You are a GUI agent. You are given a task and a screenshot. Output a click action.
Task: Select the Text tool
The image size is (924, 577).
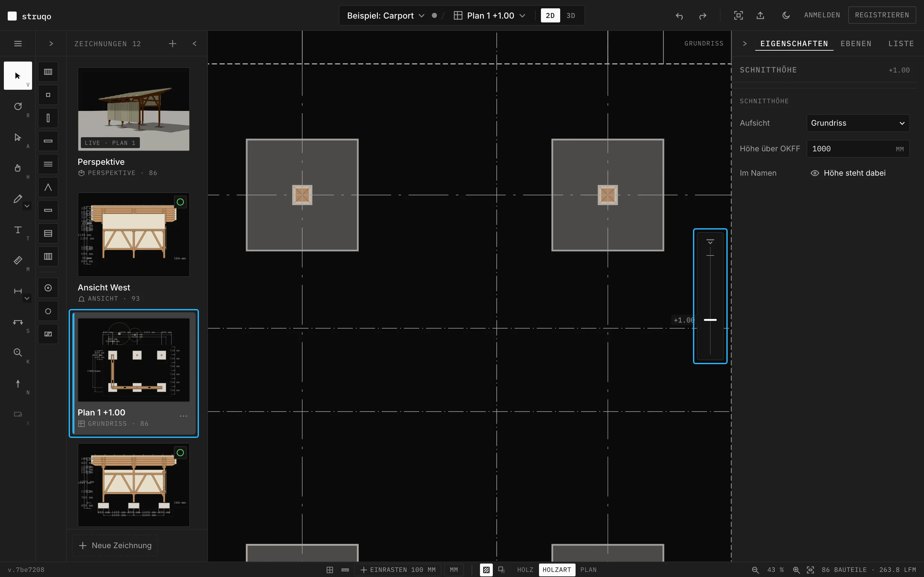pyautogui.click(x=18, y=230)
